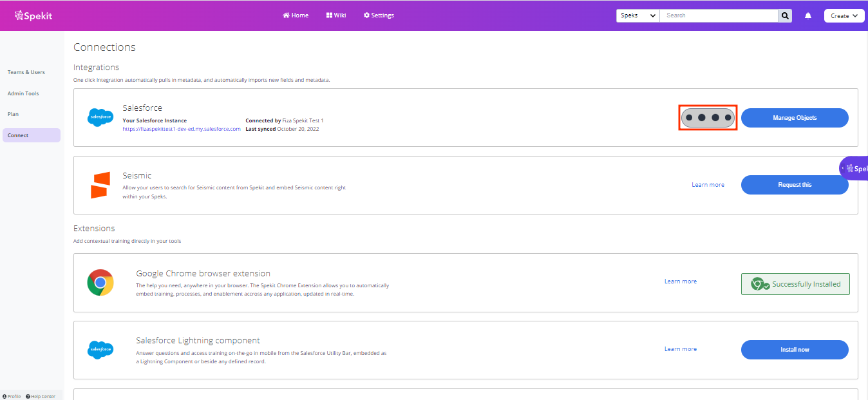Select Plan in sidebar

(x=13, y=114)
